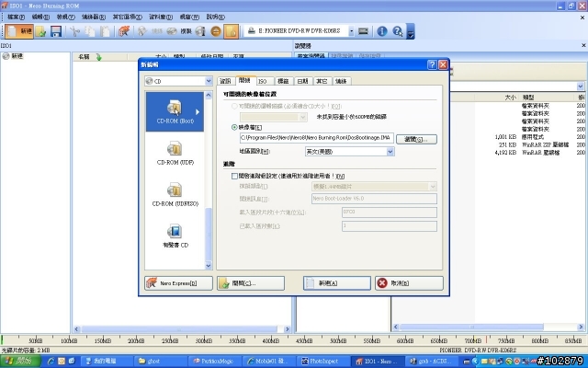The height and width of the screenshot is (368, 588).
Task: Click the browser pane horizontal scrollbar
Action: 471,327
